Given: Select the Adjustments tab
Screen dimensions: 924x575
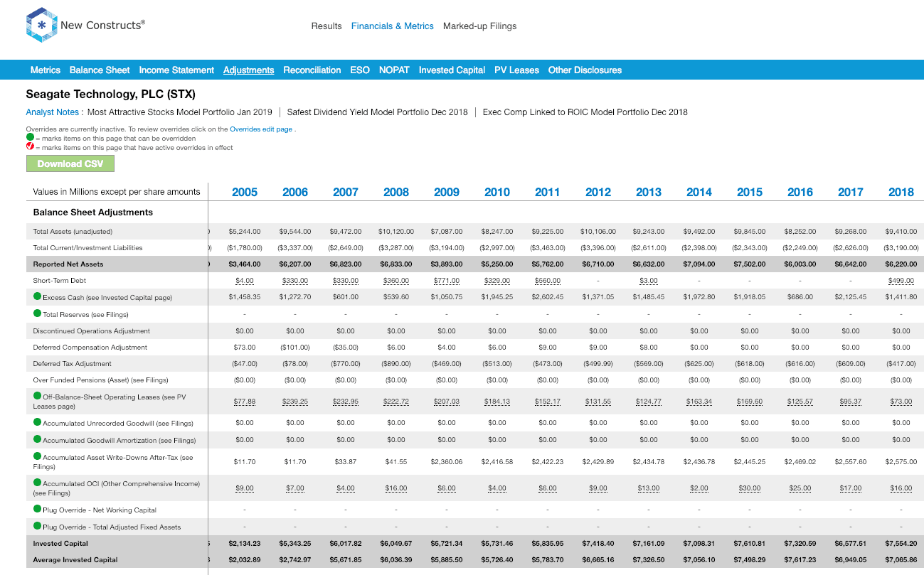Looking at the screenshot, I should coord(248,70).
